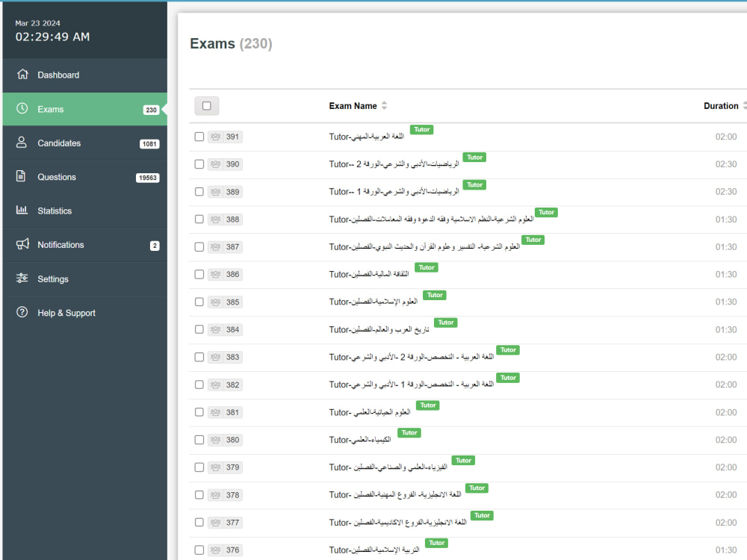Image resolution: width=747 pixels, height=560 pixels.
Task: Click the Settings sliders icon
Action: 22,278
